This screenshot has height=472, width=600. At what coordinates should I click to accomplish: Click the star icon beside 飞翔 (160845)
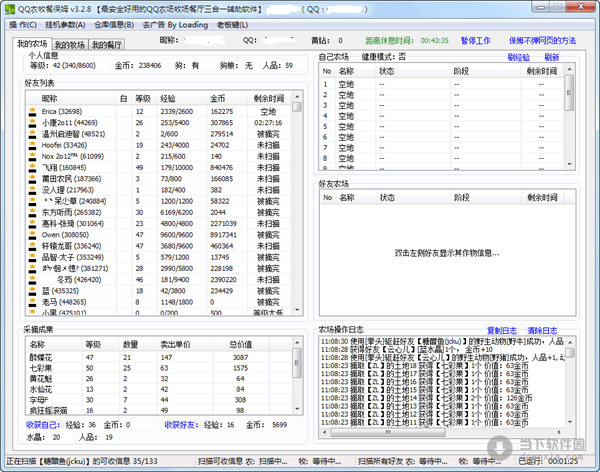[x=33, y=167]
